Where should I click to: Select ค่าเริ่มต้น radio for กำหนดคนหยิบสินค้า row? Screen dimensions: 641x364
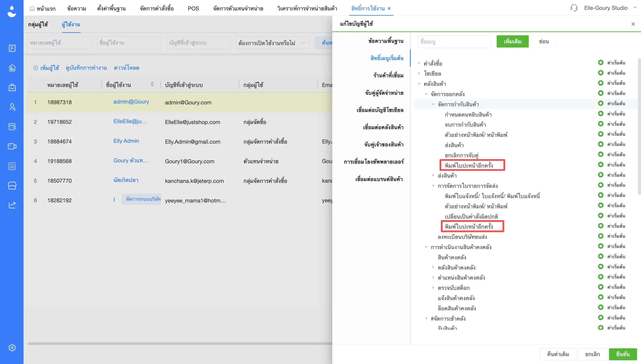pyautogui.click(x=600, y=114)
